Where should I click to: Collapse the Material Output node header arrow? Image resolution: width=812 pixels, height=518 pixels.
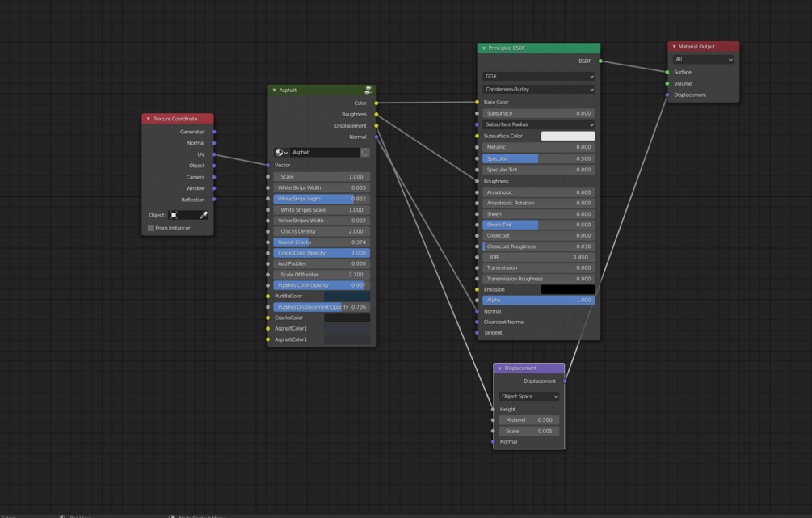[x=675, y=47]
